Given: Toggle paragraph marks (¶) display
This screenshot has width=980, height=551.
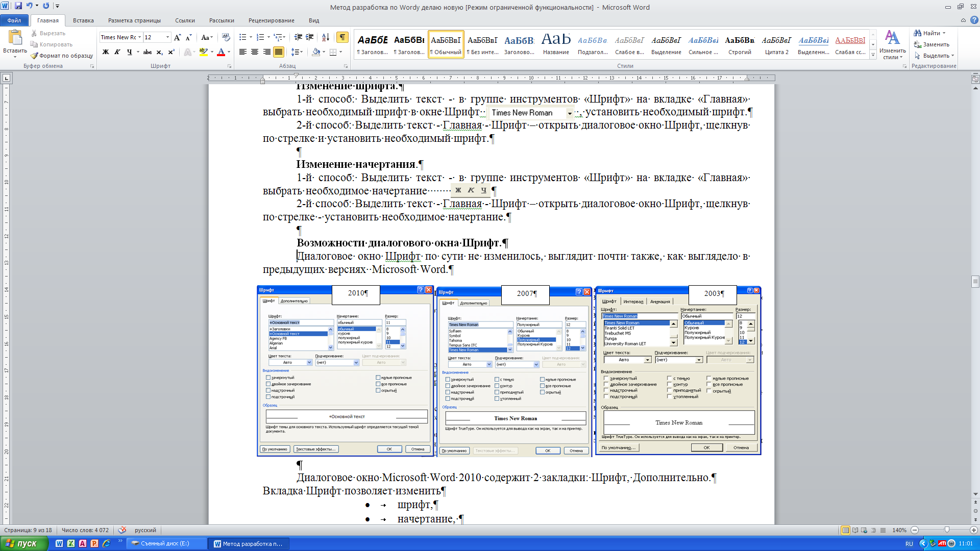Looking at the screenshot, I should [342, 37].
